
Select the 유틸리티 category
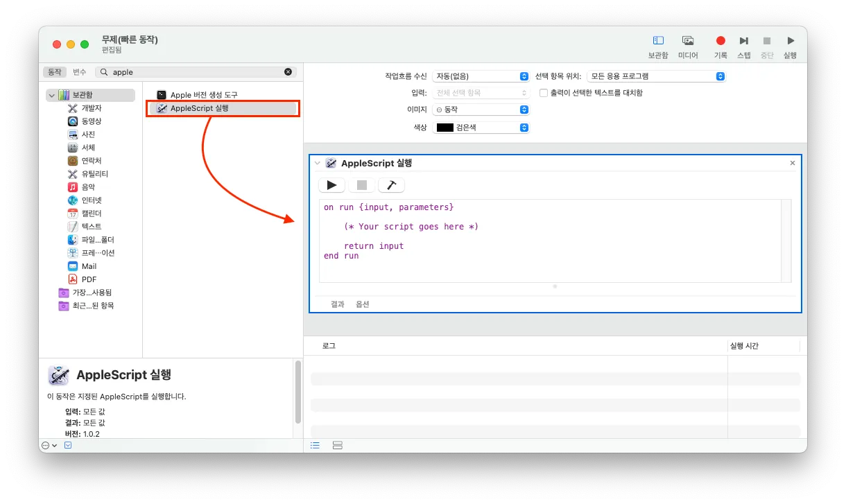pos(94,174)
